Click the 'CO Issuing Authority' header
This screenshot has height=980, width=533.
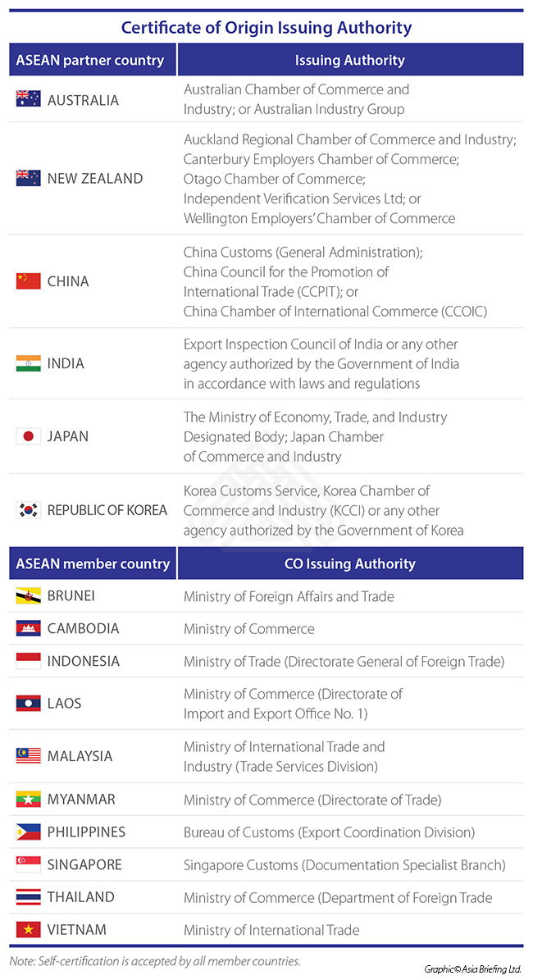(x=350, y=563)
